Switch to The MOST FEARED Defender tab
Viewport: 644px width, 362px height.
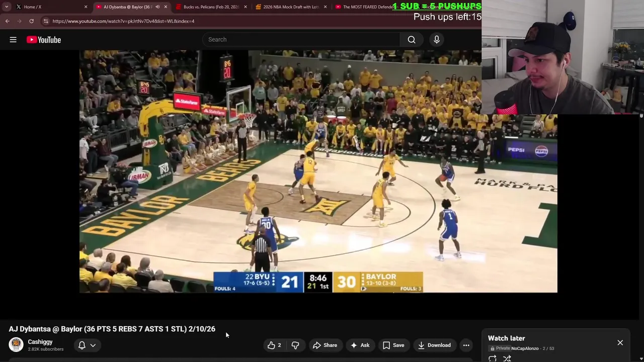click(x=369, y=7)
